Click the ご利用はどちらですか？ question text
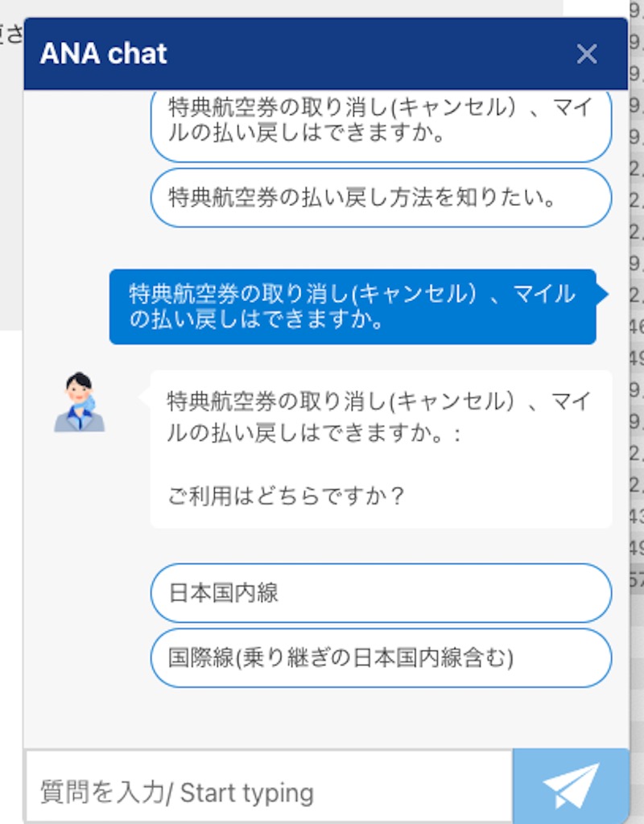 tap(286, 496)
